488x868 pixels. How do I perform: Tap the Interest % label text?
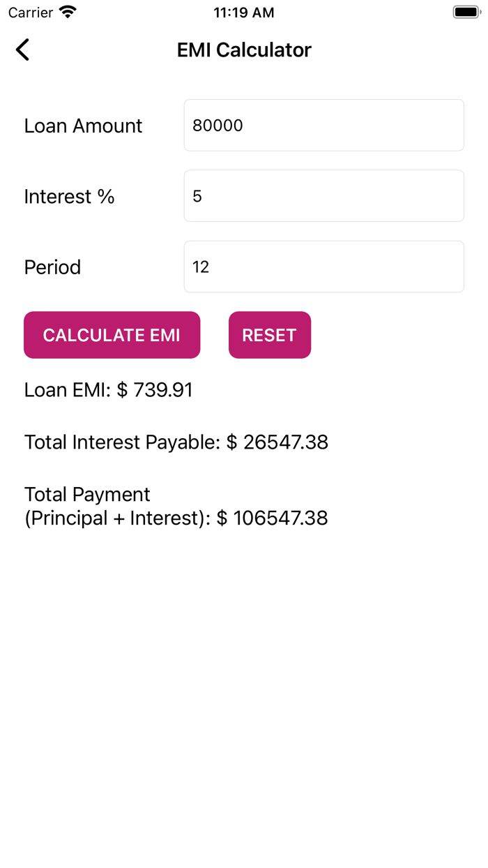[x=69, y=197]
